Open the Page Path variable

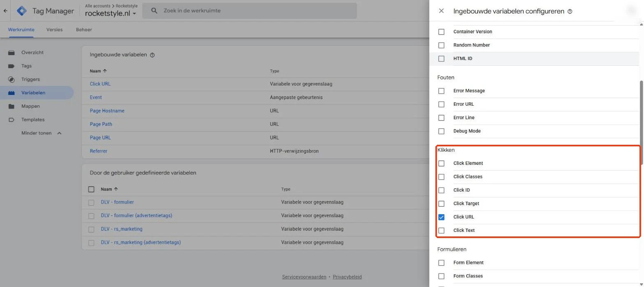101,124
